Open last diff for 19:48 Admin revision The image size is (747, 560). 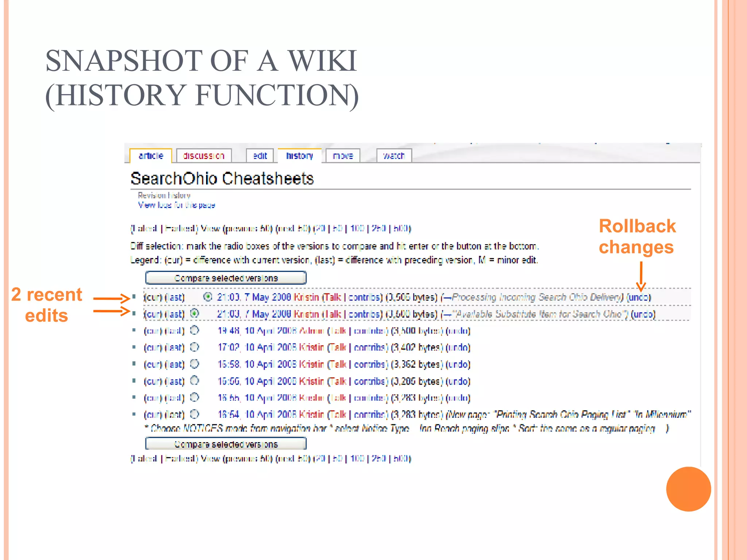[x=175, y=331]
